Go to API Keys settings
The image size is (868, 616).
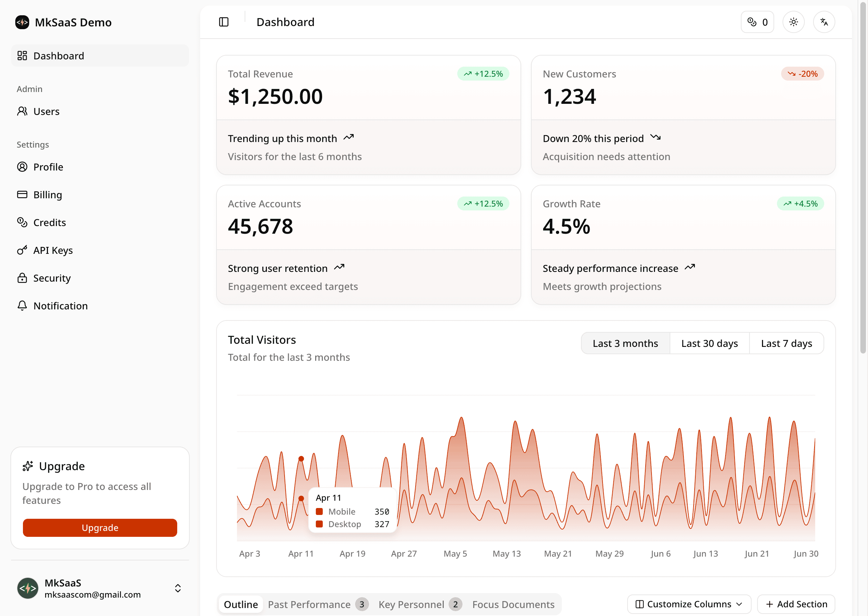pos(53,250)
